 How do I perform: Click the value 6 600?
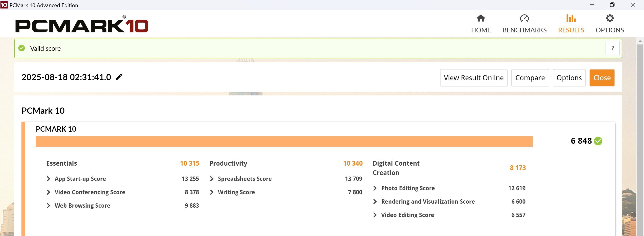click(518, 202)
